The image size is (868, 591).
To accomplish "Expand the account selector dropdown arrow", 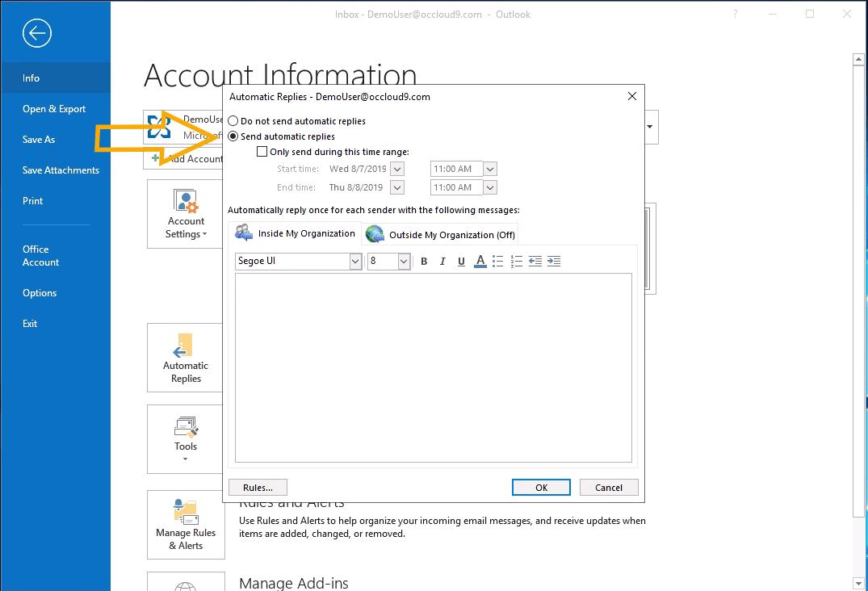I will [650, 127].
